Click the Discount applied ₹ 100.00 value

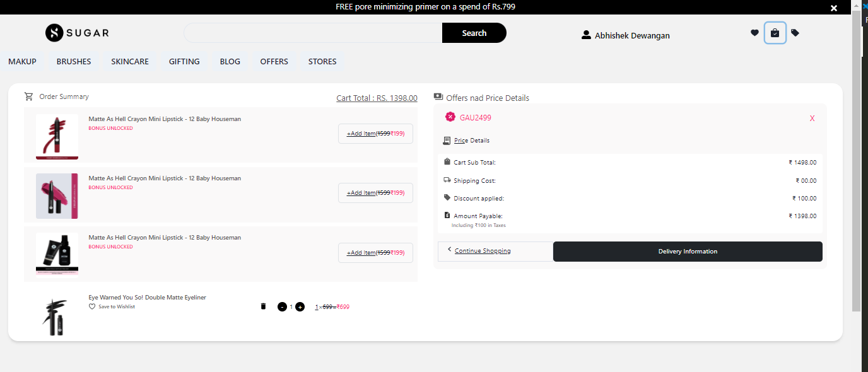pyautogui.click(x=804, y=198)
